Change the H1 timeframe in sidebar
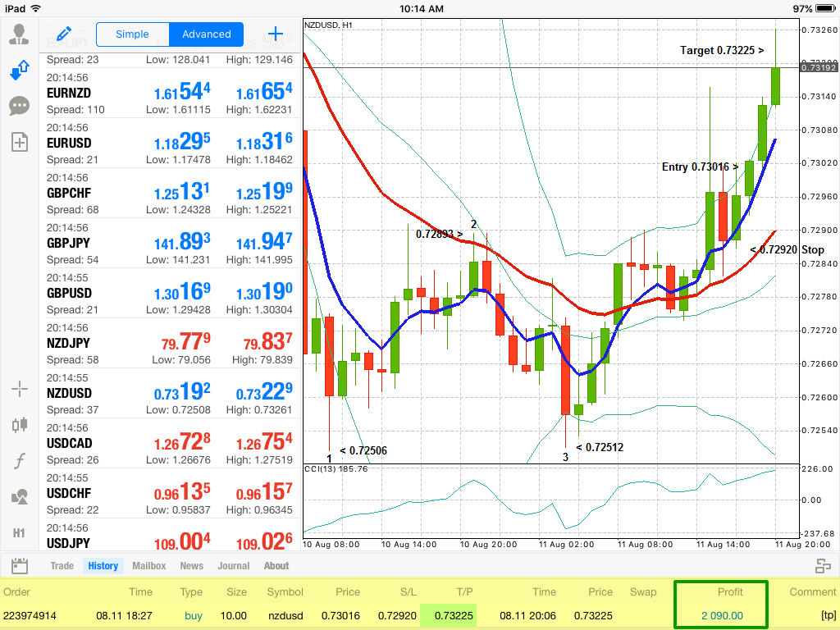The width and height of the screenshot is (840, 630). (20, 533)
